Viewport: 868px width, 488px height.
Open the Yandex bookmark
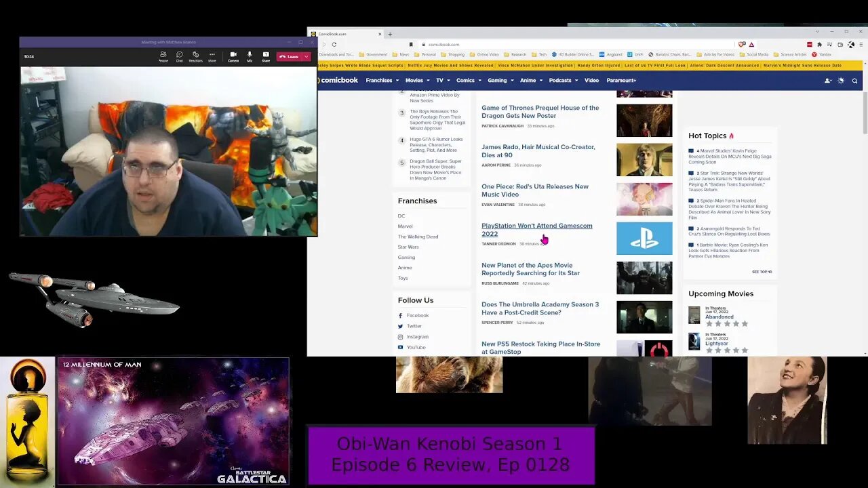point(822,54)
